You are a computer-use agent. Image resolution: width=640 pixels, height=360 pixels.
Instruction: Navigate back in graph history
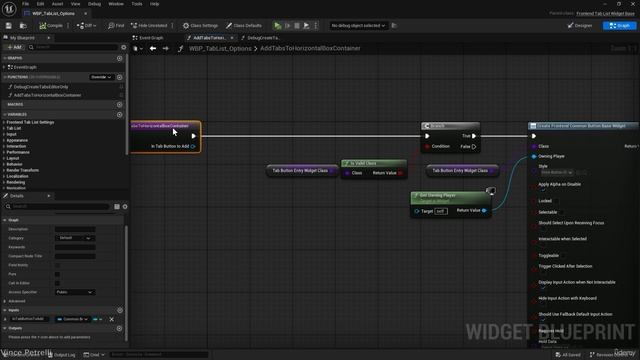[x=153, y=49]
